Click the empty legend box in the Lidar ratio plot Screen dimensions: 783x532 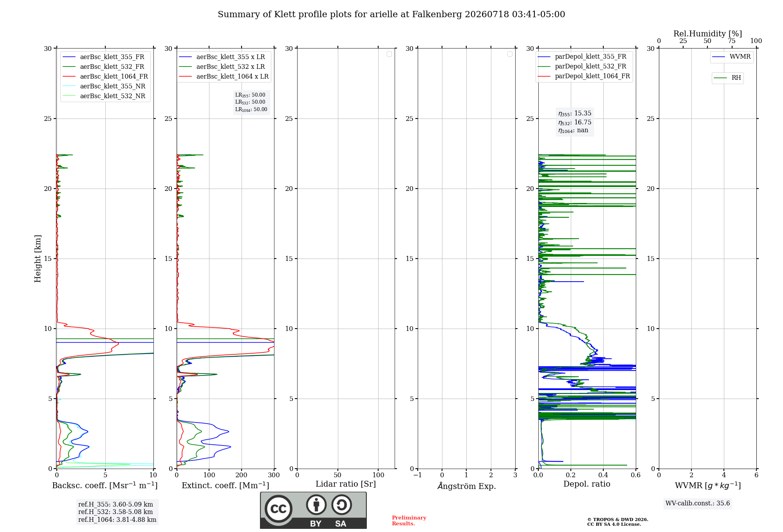coord(389,54)
